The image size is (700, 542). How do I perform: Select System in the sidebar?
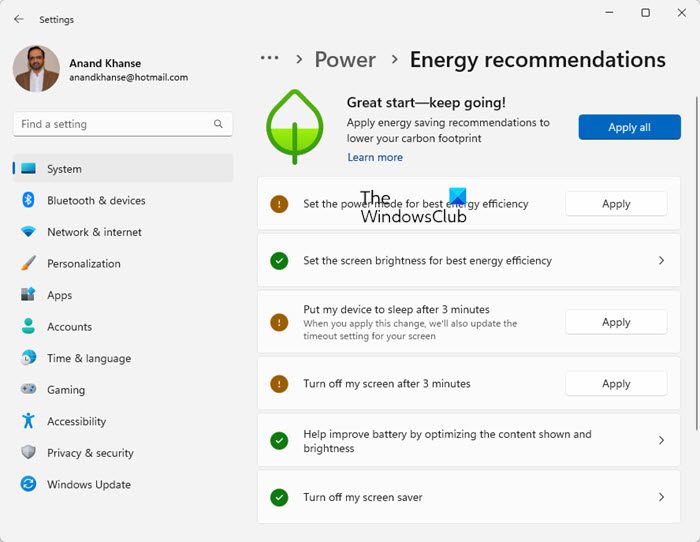(64, 169)
